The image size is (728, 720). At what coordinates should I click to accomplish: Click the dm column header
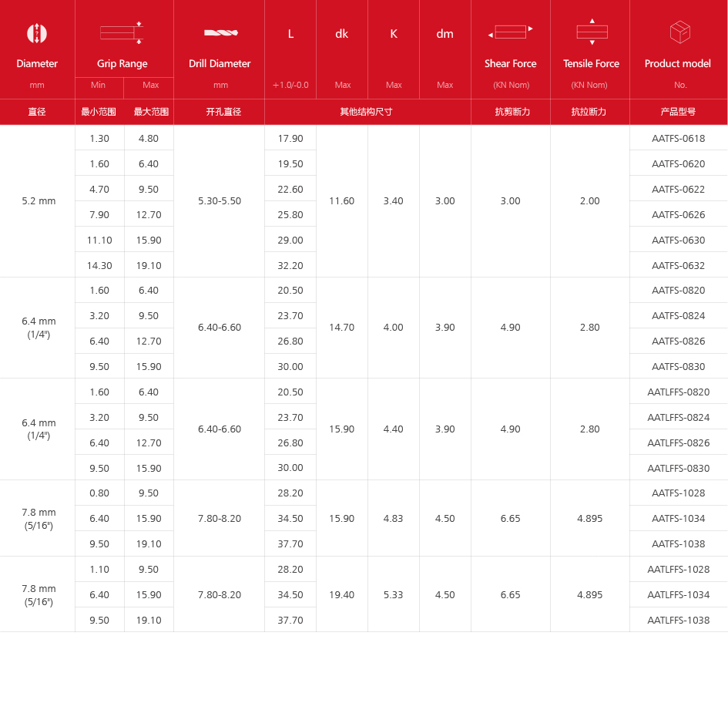445,34
